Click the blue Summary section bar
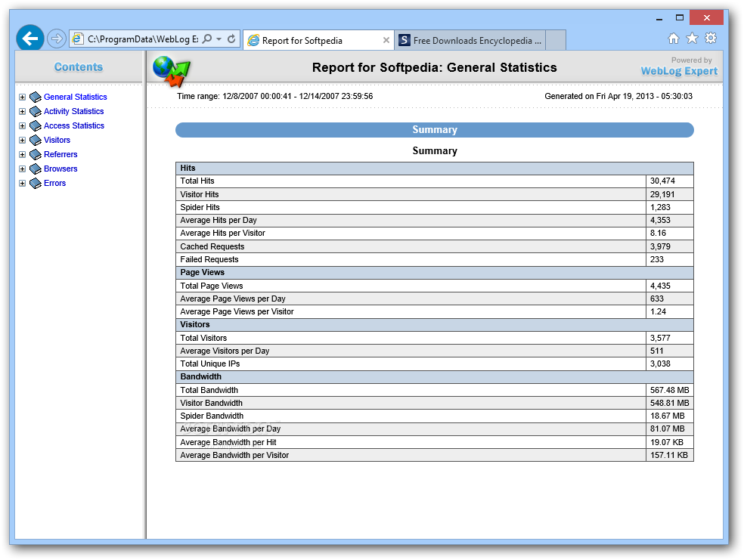This screenshot has height=560, width=744. coord(435,130)
